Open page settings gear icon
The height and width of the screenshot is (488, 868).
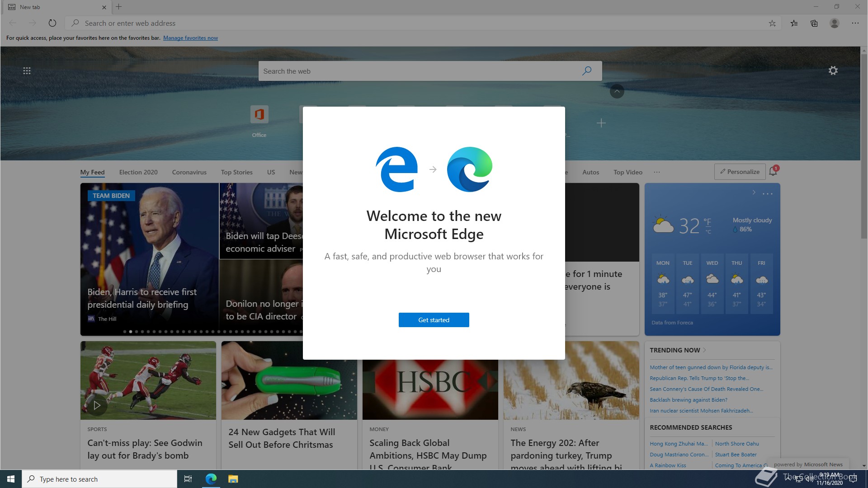pos(833,70)
